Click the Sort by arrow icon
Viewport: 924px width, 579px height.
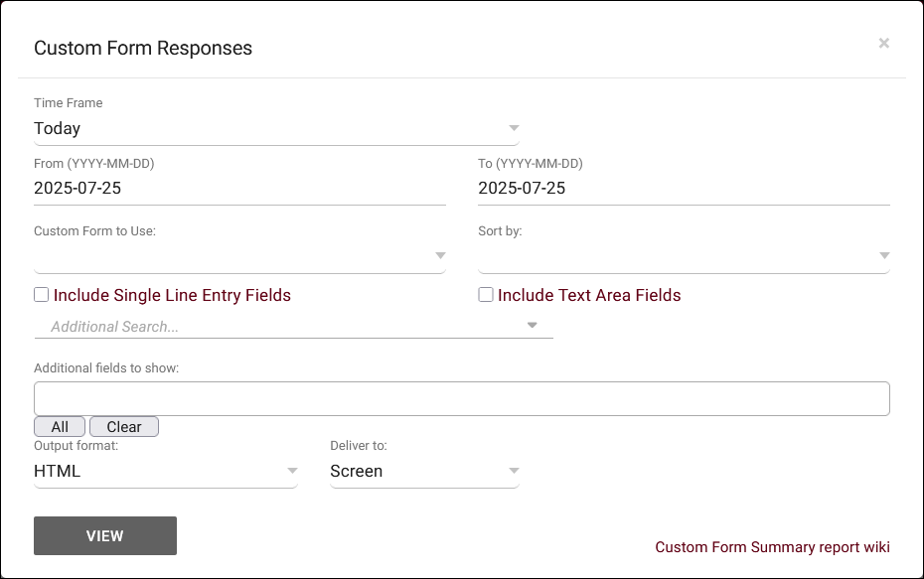click(884, 256)
